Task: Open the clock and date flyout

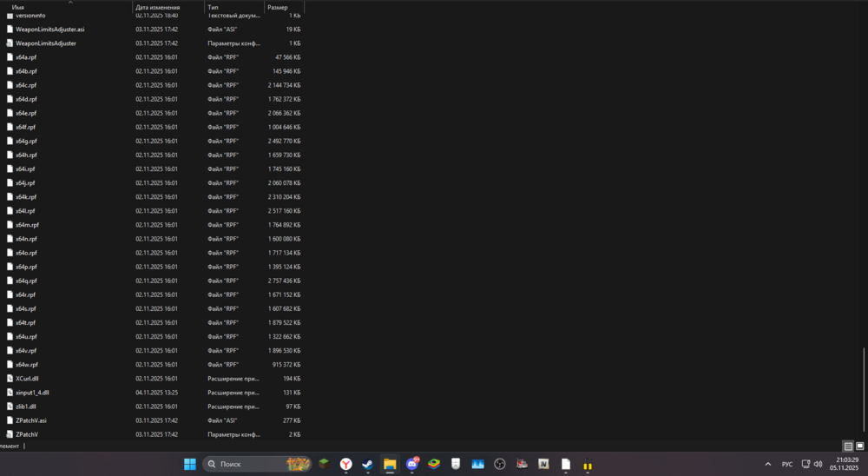Action: tap(845, 464)
